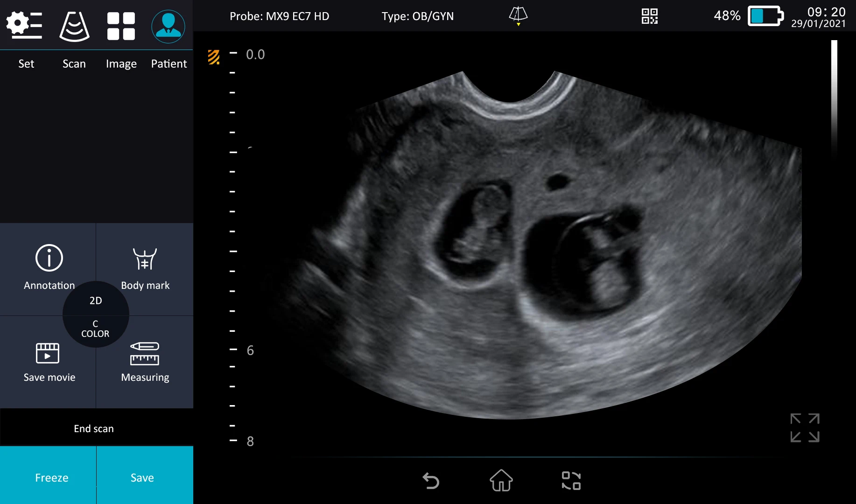Select the Scan probe icon
The width and height of the screenshot is (856, 504).
point(74,26)
